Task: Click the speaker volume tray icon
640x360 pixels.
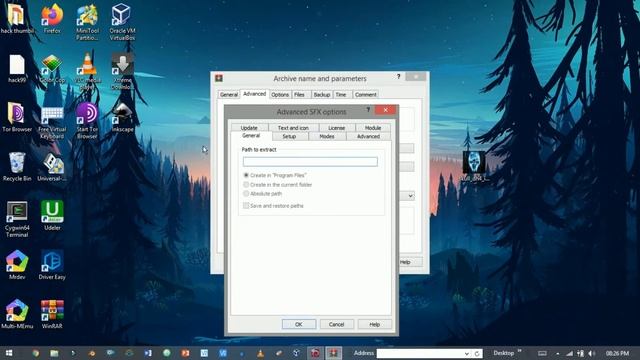Action: (592, 353)
